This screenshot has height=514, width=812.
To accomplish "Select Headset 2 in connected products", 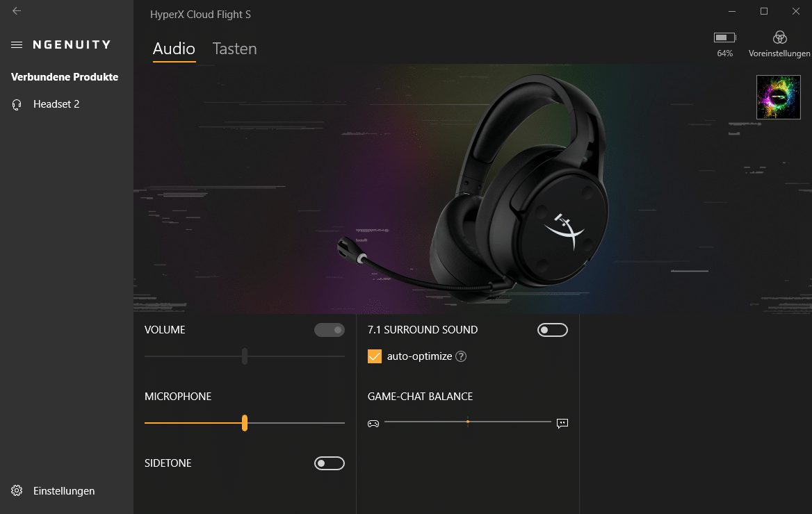I will (x=56, y=104).
